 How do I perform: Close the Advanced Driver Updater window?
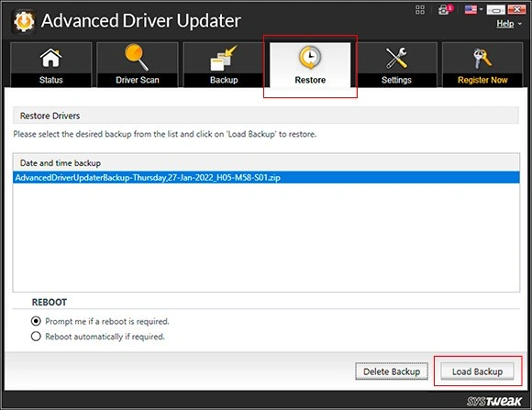[516, 9]
